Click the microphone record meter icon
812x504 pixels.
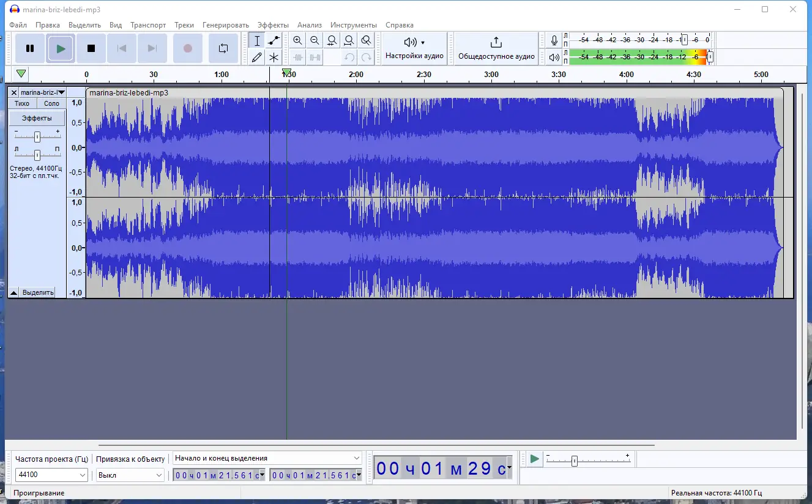pyautogui.click(x=554, y=40)
